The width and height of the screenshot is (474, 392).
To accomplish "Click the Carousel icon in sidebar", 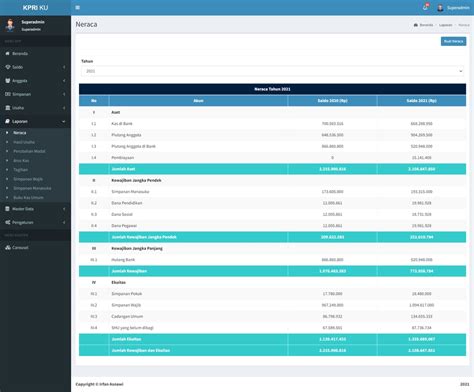I will click(x=8, y=247).
